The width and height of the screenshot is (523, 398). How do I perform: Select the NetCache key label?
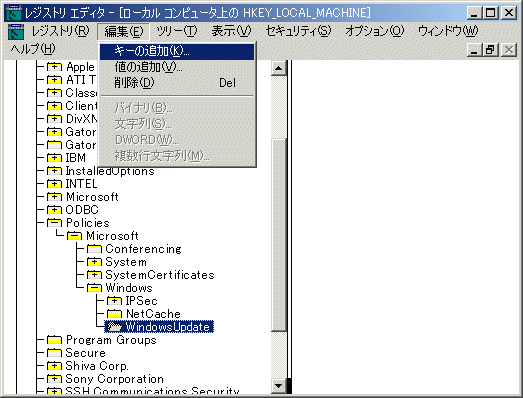point(153,314)
